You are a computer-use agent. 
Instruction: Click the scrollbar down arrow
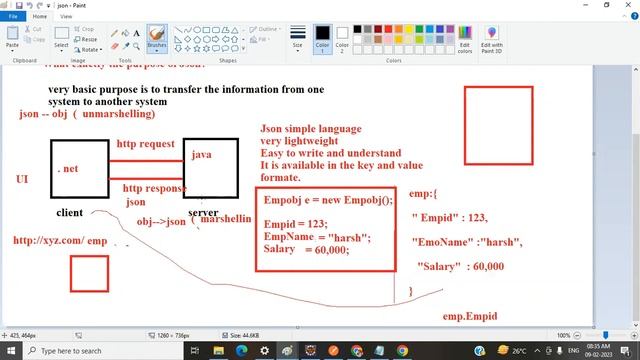coord(636,325)
